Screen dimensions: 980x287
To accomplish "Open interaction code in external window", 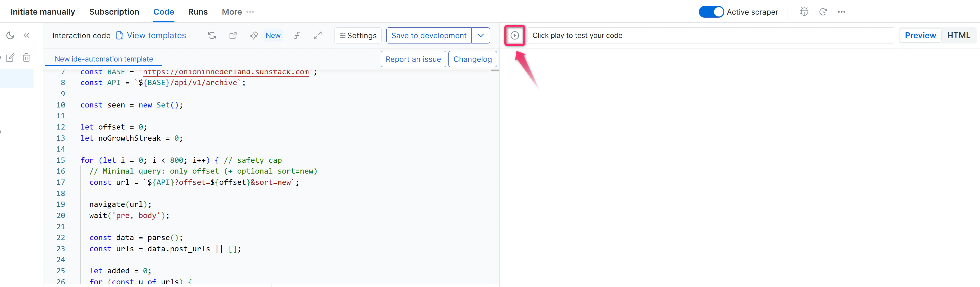I will click(x=233, y=35).
